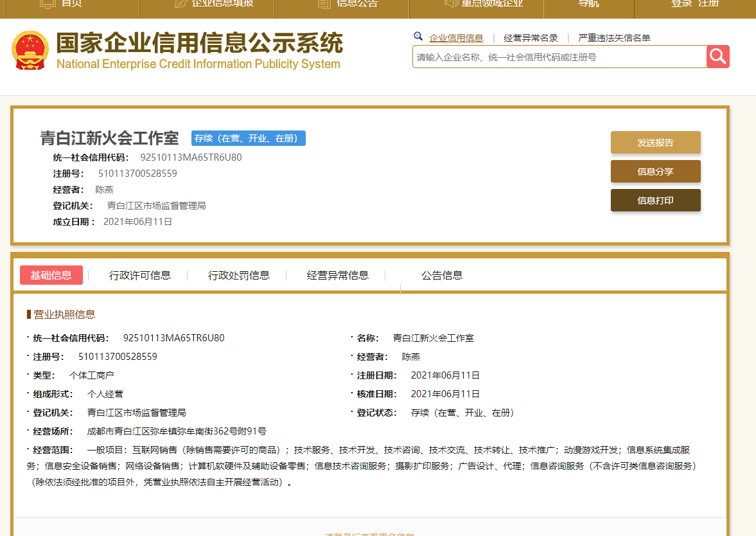Viewport: 756px width, 536px height.
Task: Click the 登记状态 value 存续
Action: (x=463, y=413)
